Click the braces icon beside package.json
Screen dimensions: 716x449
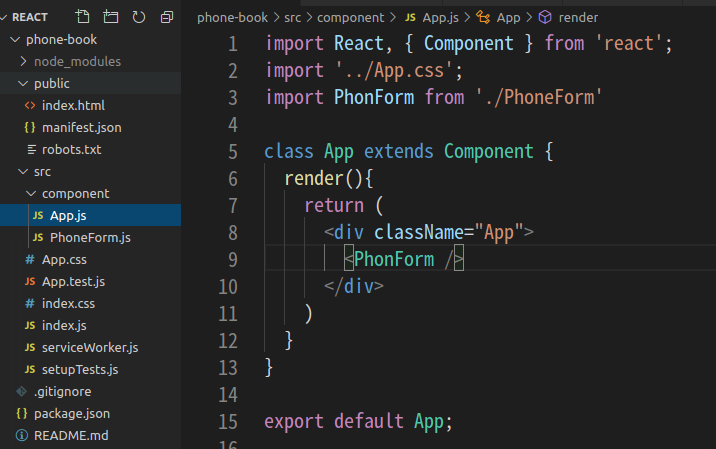[x=21, y=413]
